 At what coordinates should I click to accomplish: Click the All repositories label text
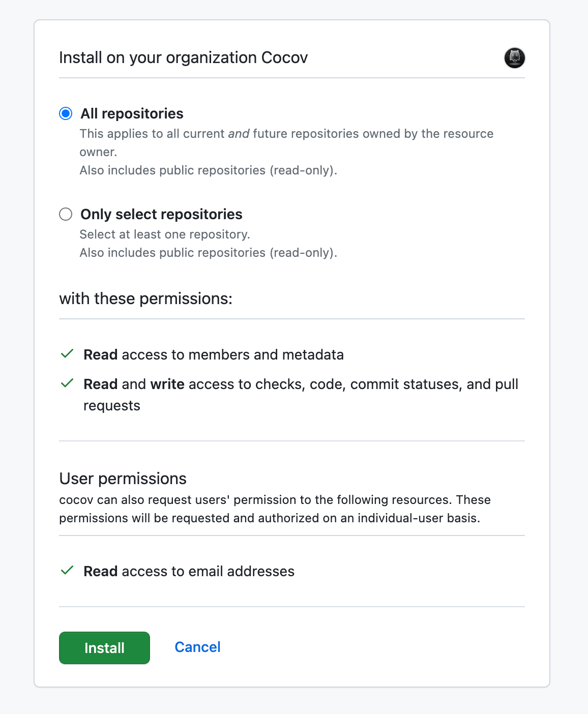pos(132,113)
